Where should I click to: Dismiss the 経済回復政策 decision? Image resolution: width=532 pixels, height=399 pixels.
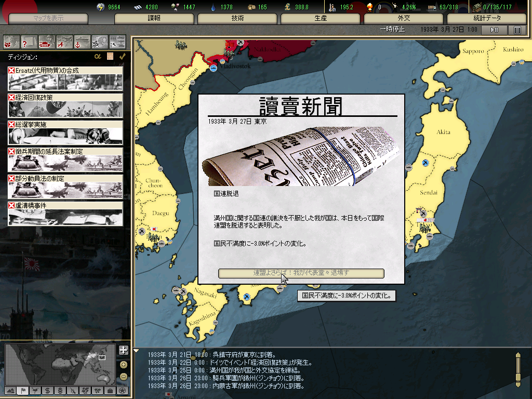[x=11, y=97]
